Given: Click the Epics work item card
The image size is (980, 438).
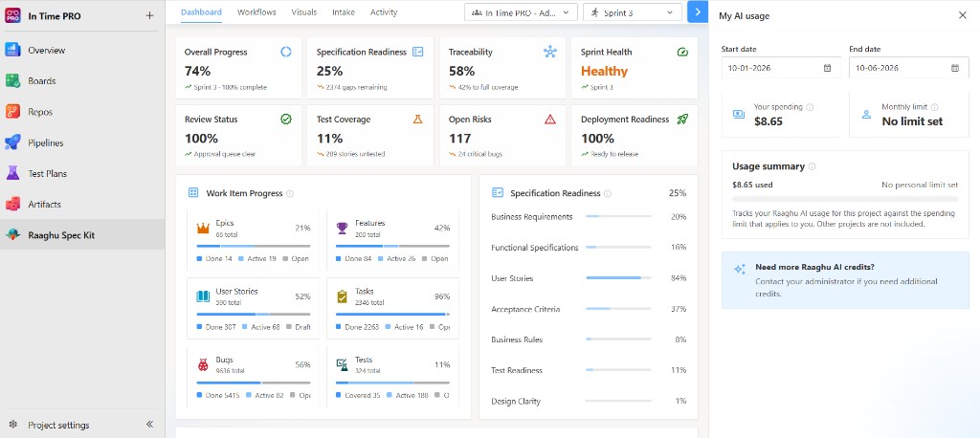Looking at the screenshot, I should [x=253, y=241].
